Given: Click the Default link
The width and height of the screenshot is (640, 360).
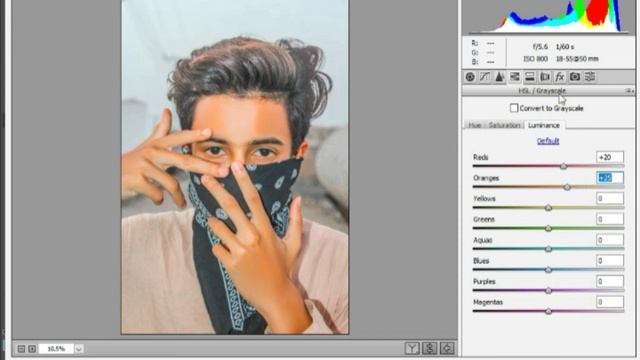Looking at the screenshot, I should [548, 141].
